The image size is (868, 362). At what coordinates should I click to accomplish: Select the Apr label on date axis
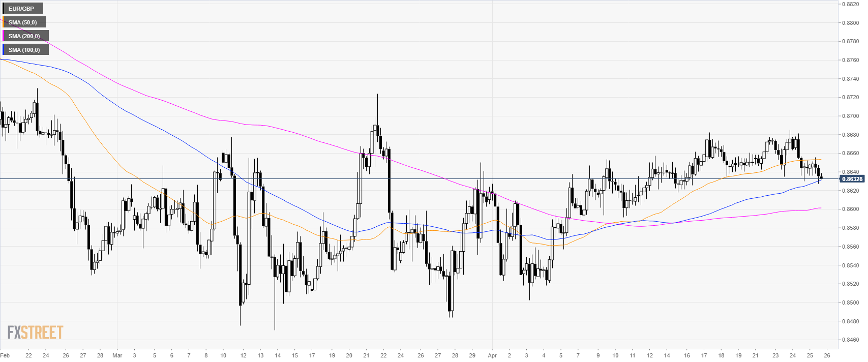492,355
